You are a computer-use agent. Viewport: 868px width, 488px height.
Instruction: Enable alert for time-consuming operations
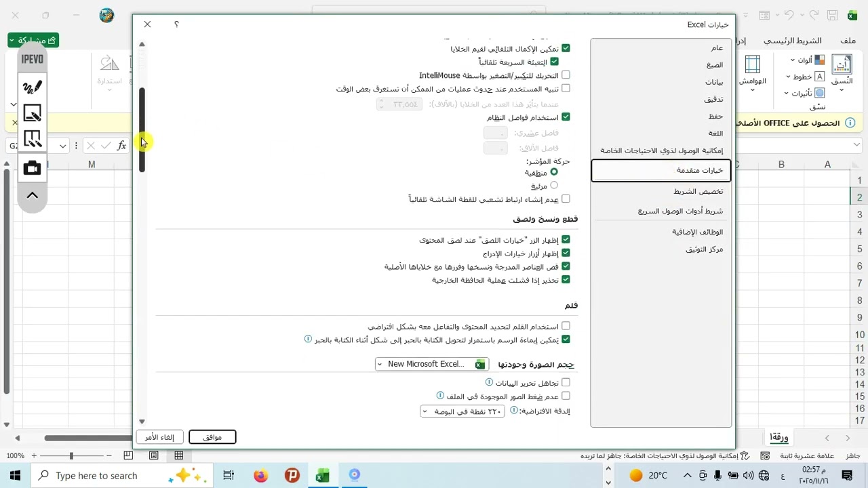(x=566, y=89)
